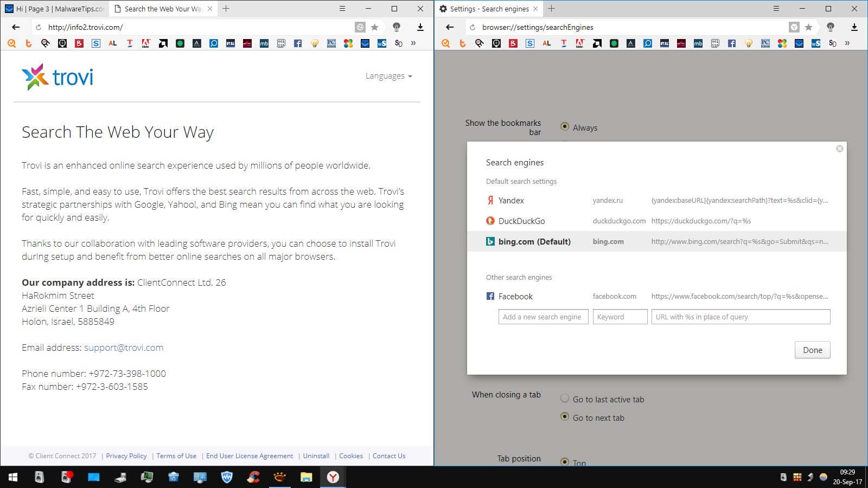
Task: Click the lightbulb icon in the Trovi window toolbar
Action: point(397,27)
